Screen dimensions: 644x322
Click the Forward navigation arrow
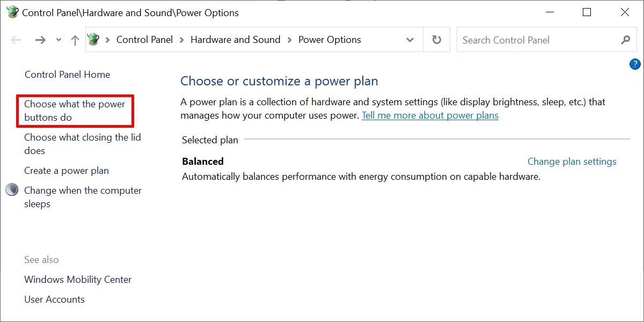pyautogui.click(x=40, y=40)
